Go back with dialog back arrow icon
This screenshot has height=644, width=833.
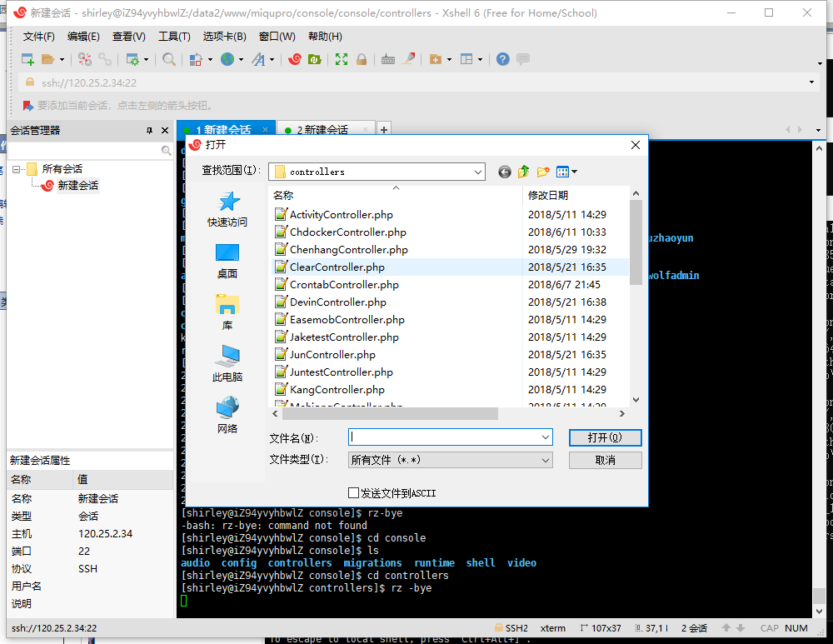click(505, 172)
